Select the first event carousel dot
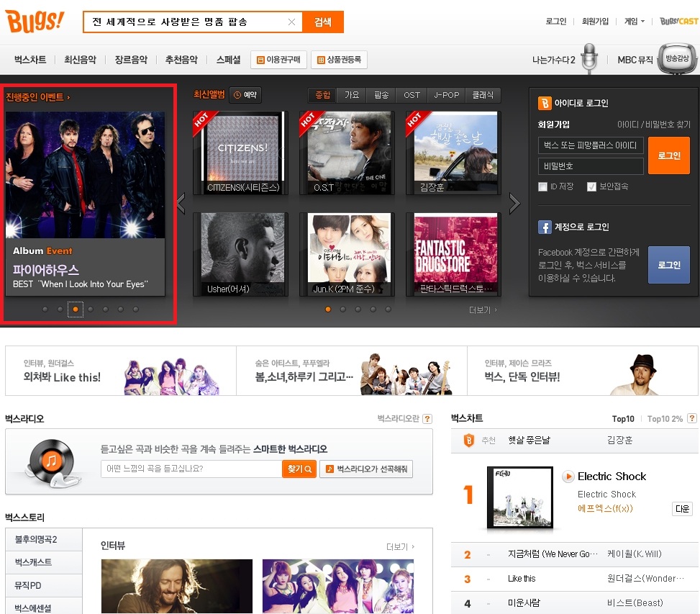Image resolution: width=700 pixels, height=614 pixels. 45,310
